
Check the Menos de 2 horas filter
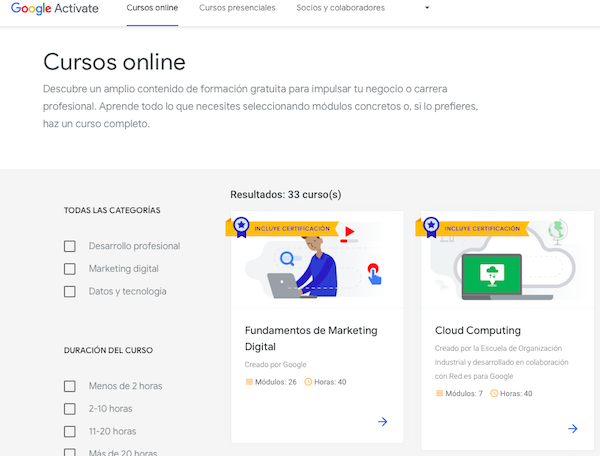70,386
